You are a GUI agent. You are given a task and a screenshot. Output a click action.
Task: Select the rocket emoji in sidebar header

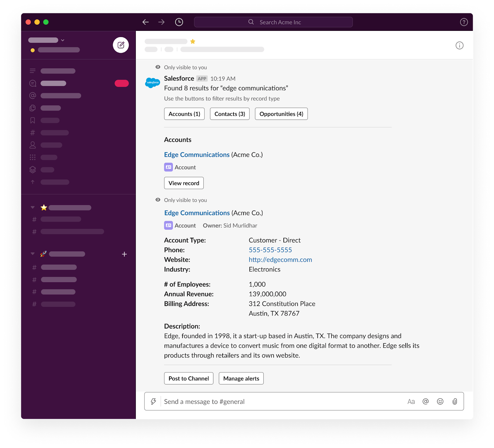click(x=44, y=254)
